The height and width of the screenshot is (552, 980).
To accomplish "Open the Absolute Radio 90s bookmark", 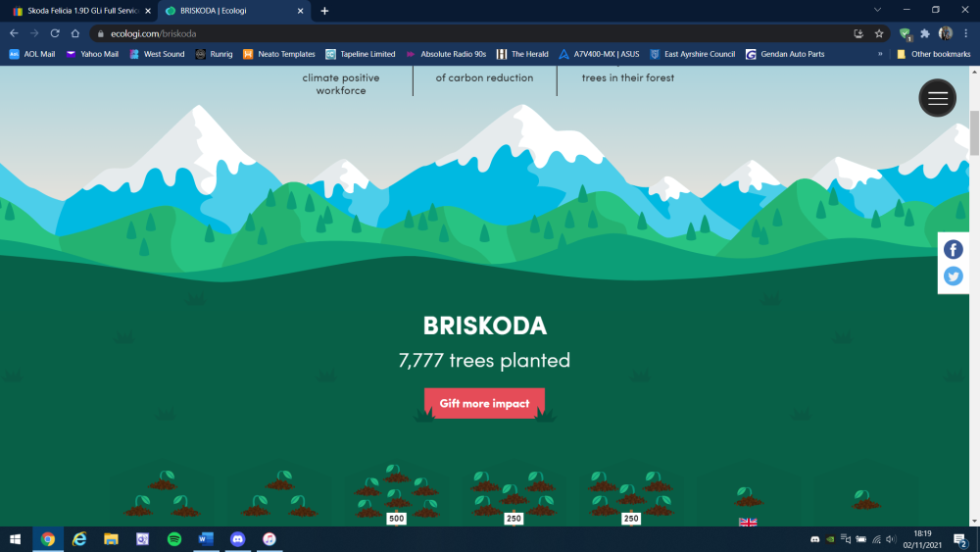I will [x=446, y=54].
